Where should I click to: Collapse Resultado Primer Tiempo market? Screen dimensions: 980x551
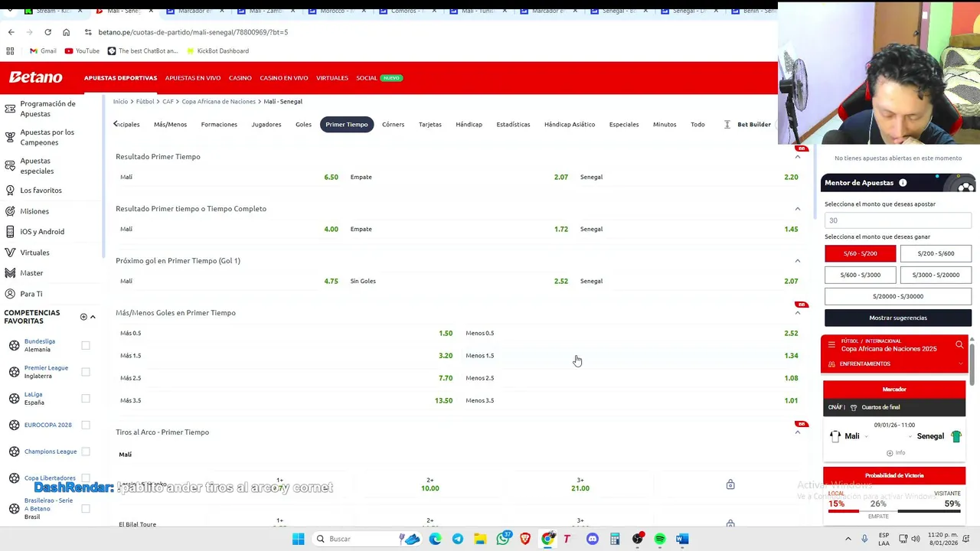click(797, 157)
